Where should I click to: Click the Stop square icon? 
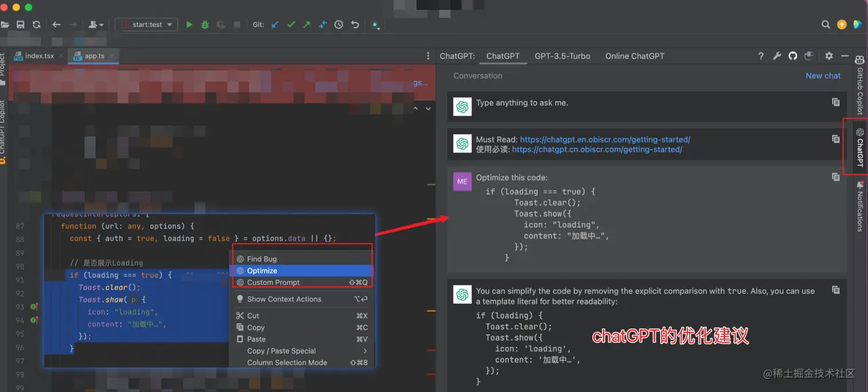point(237,25)
